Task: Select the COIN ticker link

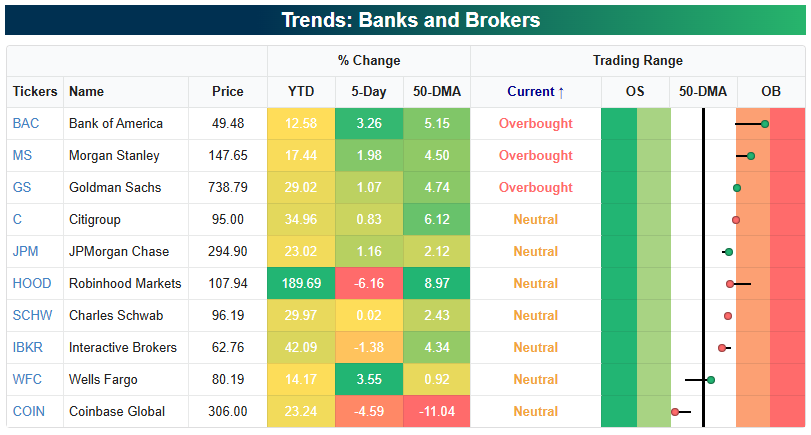Action: [x=29, y=412]
